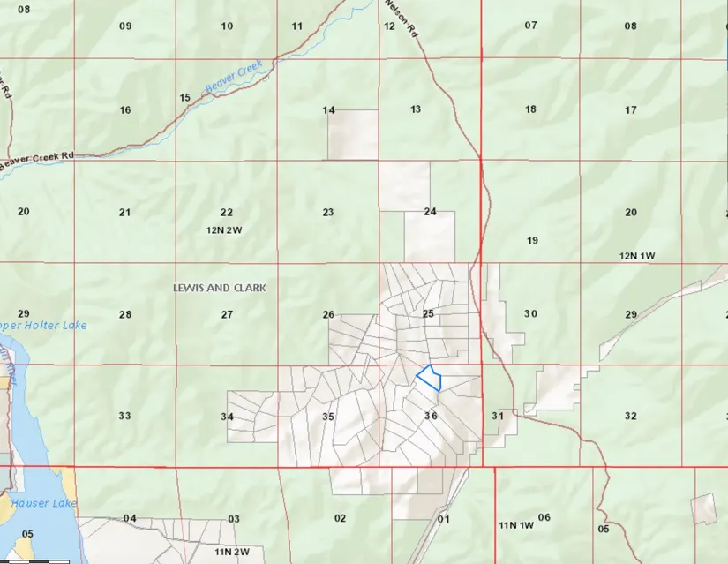
Task: Click the 11N 2W township label
Action: click(232, 552)
